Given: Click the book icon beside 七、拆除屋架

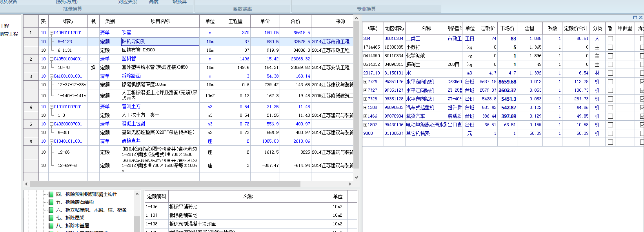Looking at the screenshot, I should [x=51, y=218].
